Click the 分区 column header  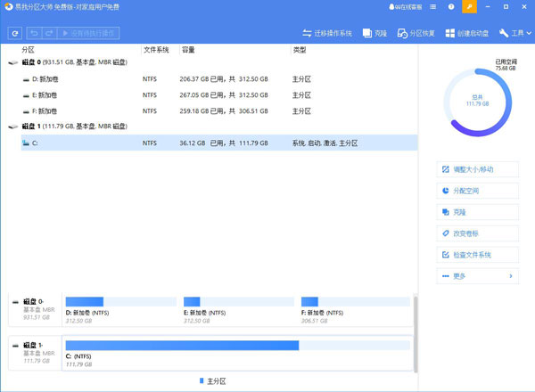tap(28, 50)
